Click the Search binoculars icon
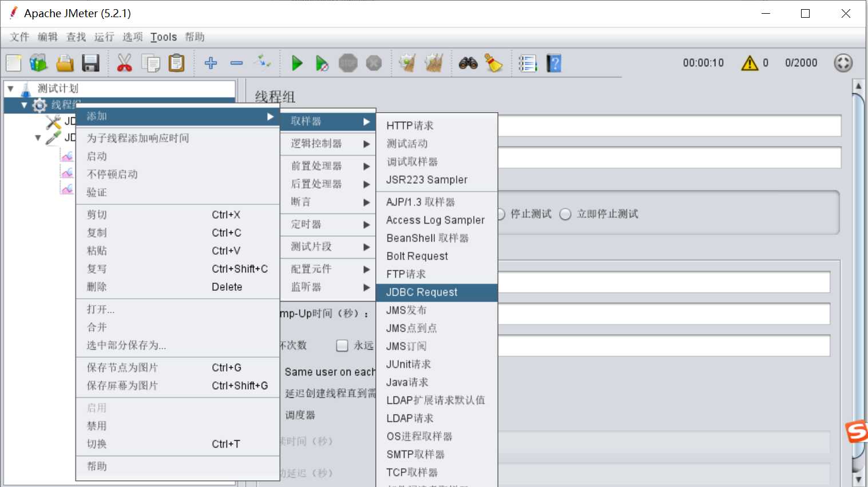Image resolution: width=868 pixels, height=487 pixels. [x=468, y=63]
